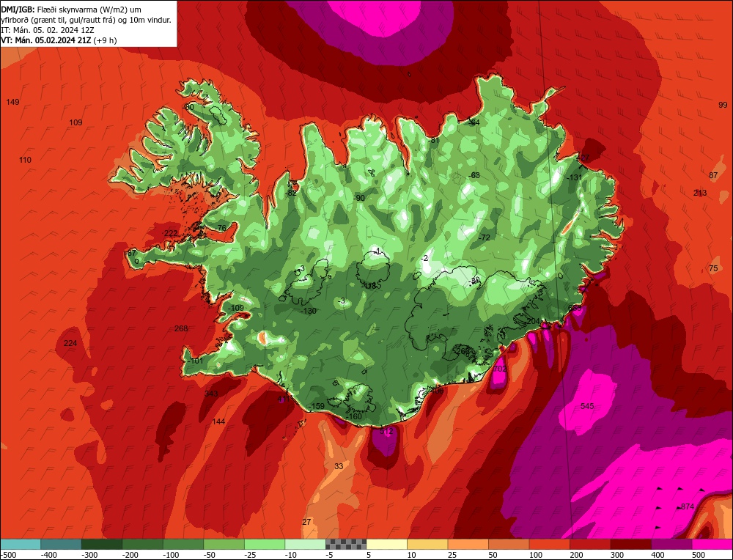Click the pale yellow 5 to 10 swatch
Image resolution: width=733 pixels, height=560 pixels.
coord(386,544)
